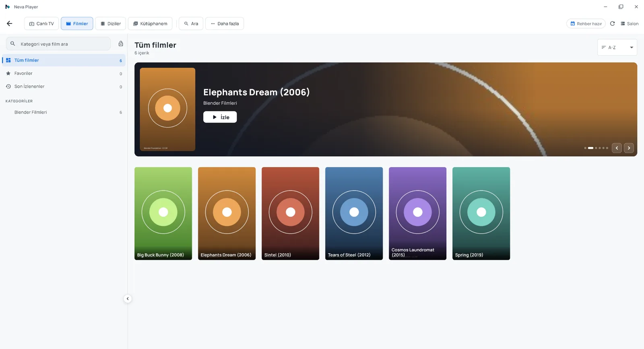644x349 pixels.
Task: Open the Tears of Steel (2012) poster
Action: tap(354, 213)
